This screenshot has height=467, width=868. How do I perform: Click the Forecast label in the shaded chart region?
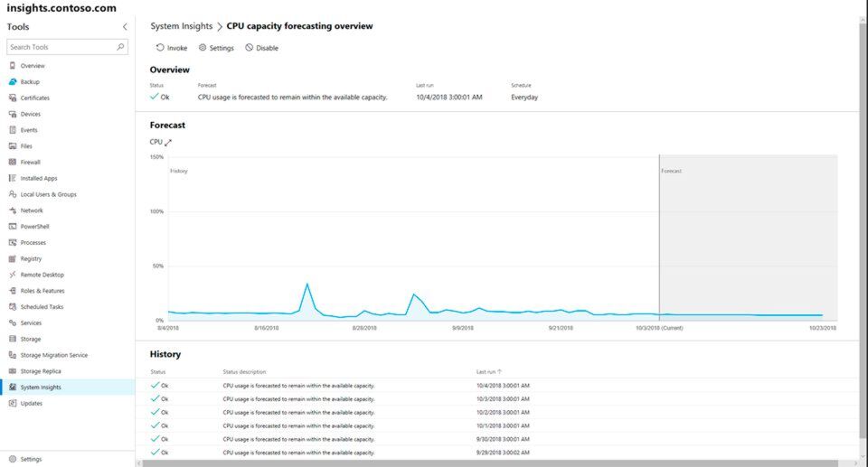[671, 171]
